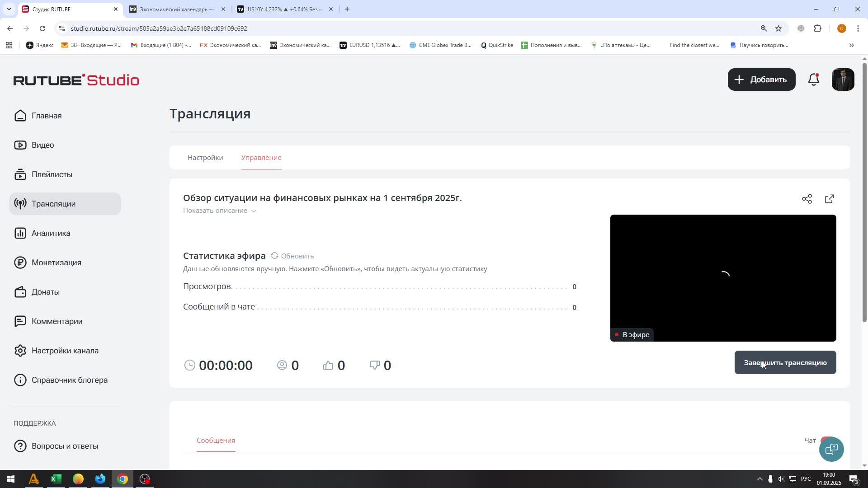868x488 pixels.
Task: Open the support chat widget
Action: [831, 449]
